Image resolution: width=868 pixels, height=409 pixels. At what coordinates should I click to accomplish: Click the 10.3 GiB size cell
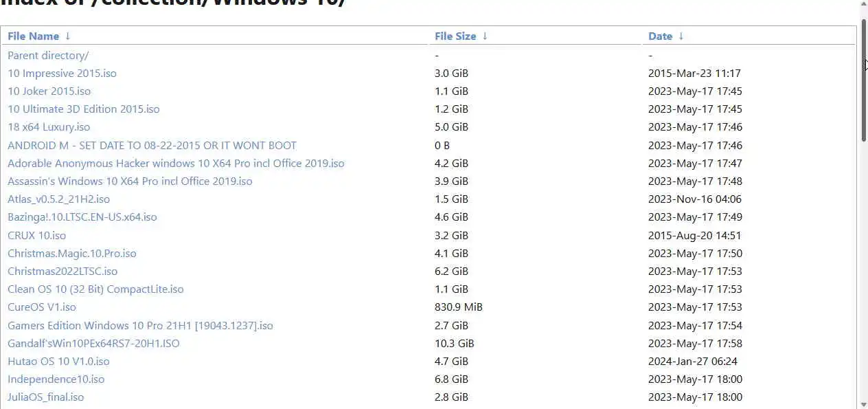tap(455, 344)
